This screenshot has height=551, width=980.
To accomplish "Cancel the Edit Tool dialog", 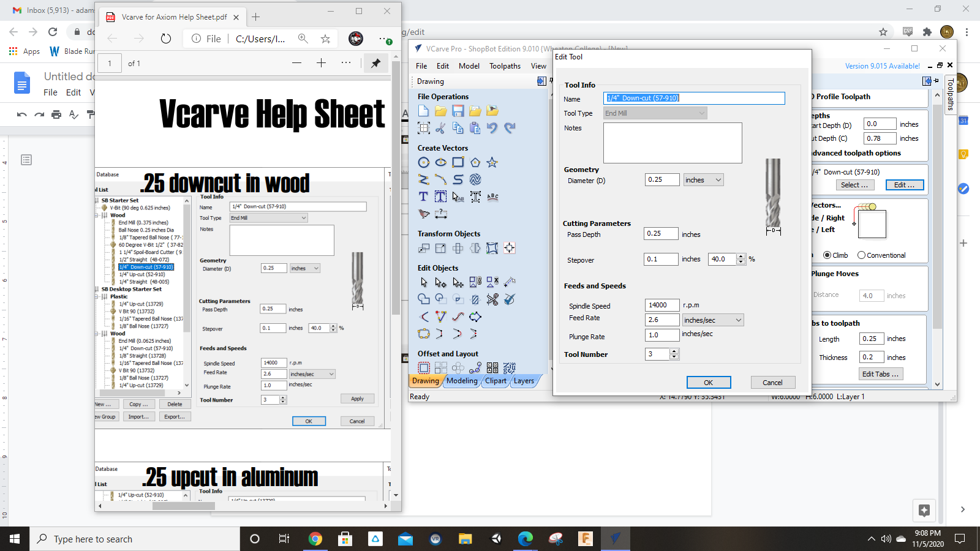I will point(773,383).
